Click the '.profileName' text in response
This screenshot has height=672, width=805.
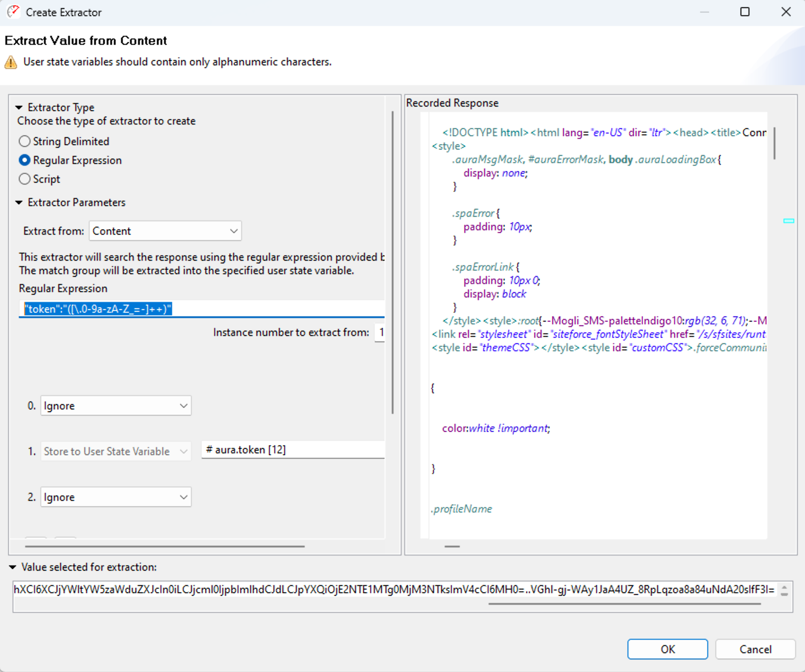462,509
